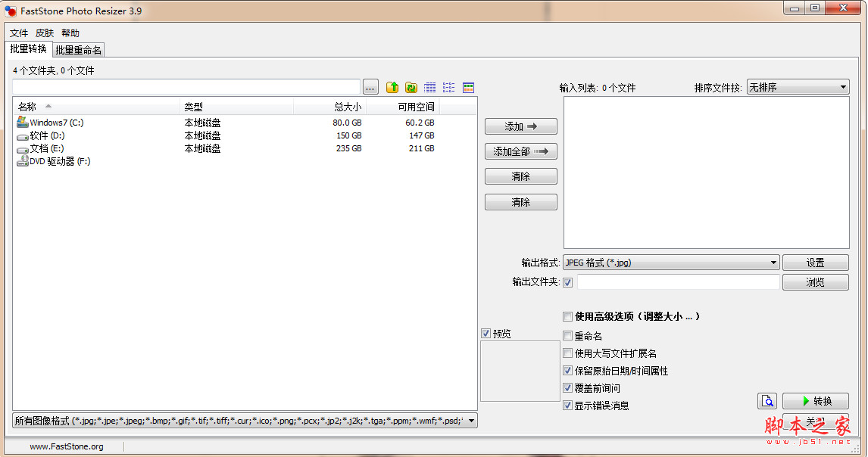Viewport: 868px width, 457px height.
Task: Sort by 总大小 column header
Action: (x=330, y=106)
